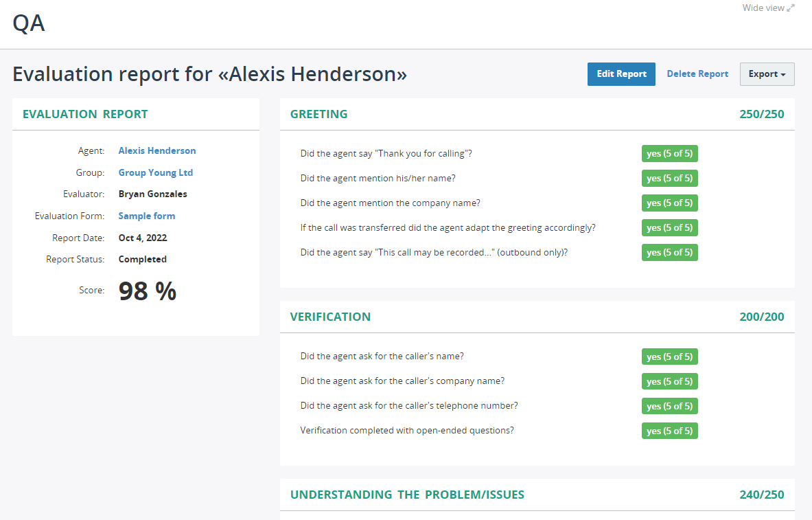Click badge for transferred call greeting question

(x=669, y=227)
